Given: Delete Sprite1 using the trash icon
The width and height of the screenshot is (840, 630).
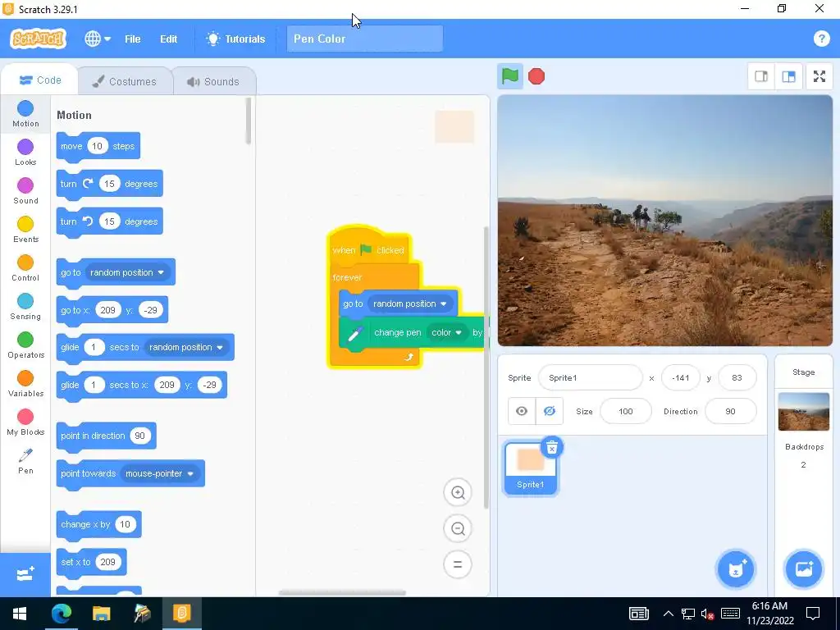Looking at the screenshot, I should pos(552,447).
